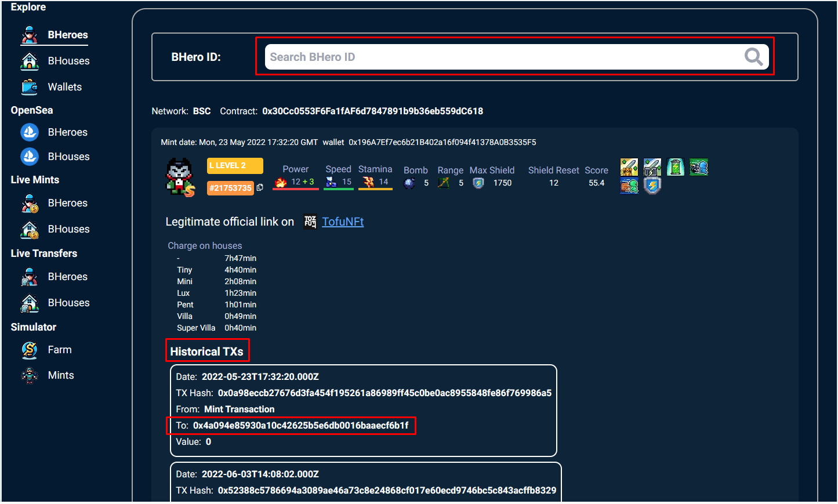838x504 pixels.
Task: Click the brick-wall ability icon in bottom row
Action: 629,186
